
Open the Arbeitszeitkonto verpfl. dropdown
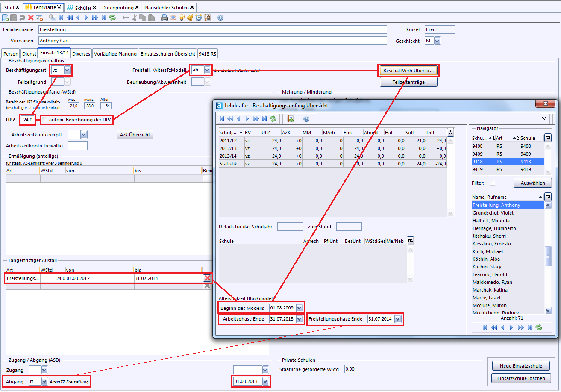tap(84, 135)
